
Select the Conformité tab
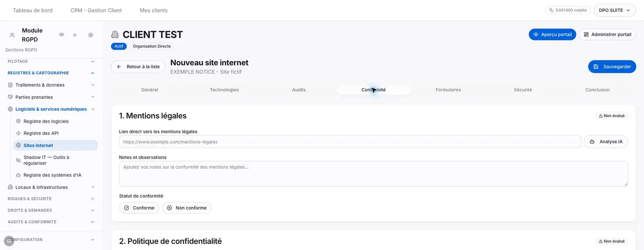click(x=374, y=90)
